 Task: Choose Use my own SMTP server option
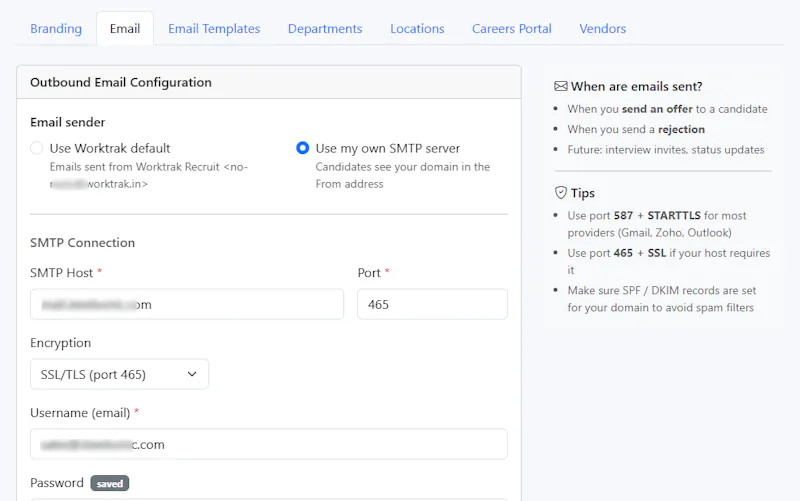[x=303, y=148]
